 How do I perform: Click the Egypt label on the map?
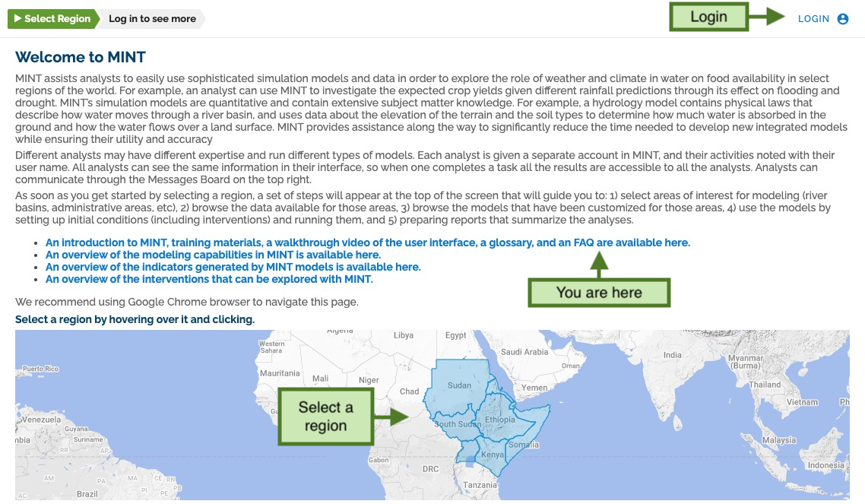tap(455, 334)
